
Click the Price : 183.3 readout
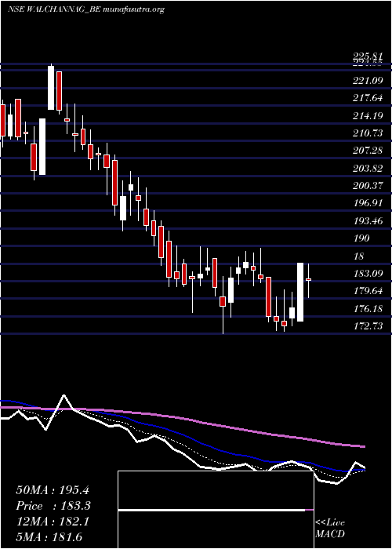(x=53, y=506)
